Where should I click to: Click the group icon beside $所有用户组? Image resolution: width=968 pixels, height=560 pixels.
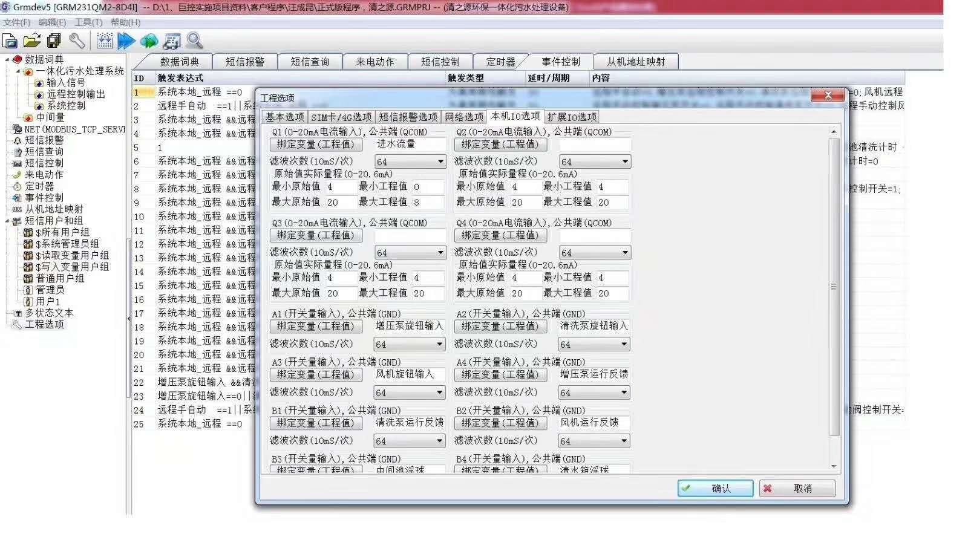(28, 232)
